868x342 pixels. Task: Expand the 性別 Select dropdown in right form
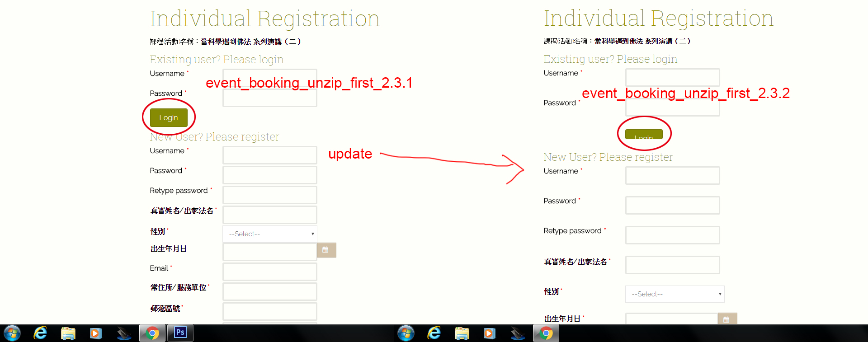tap(675, 294)
